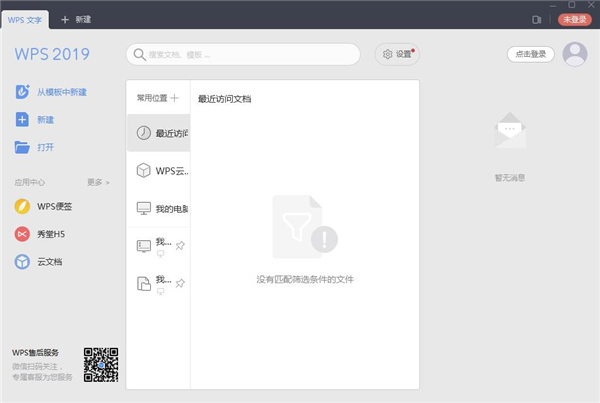
Task: Click the window layout icon beside 未登录
Action: [536, 20]
